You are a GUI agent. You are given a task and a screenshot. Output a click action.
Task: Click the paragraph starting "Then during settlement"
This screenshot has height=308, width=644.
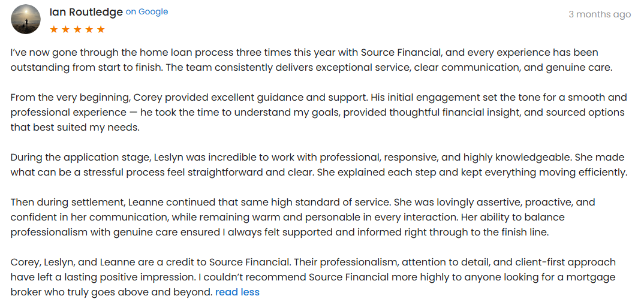300,217
